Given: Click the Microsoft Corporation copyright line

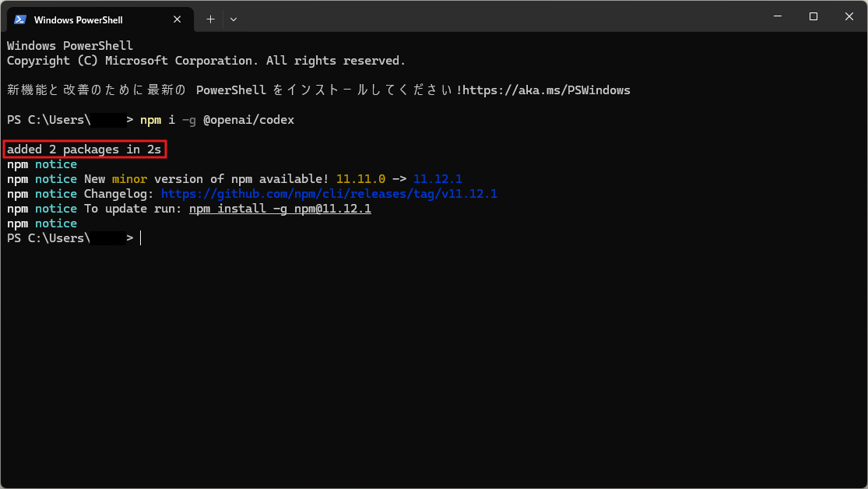Looking at the screenshot, I should coord(206,61).
